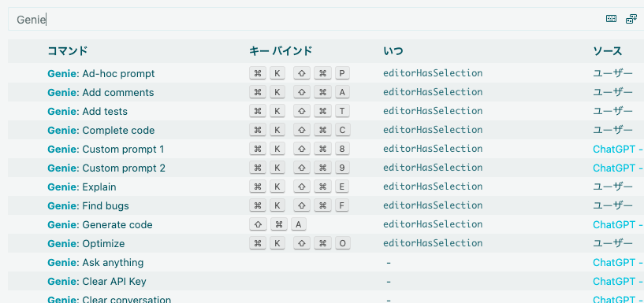This screenshot has height=303, width=644.
Task: Open the ChatGPT source link for Clear API Key
Action: click(x=618, y=281)
